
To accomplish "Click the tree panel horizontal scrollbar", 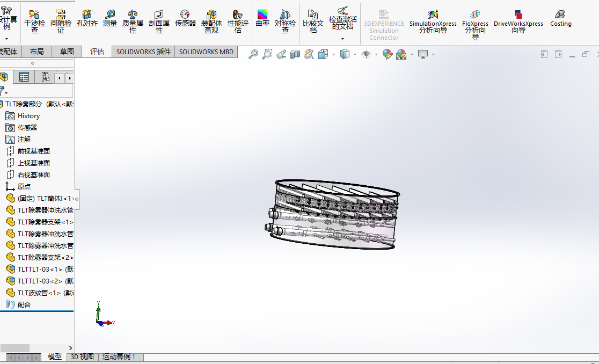I will pos(15,348).
